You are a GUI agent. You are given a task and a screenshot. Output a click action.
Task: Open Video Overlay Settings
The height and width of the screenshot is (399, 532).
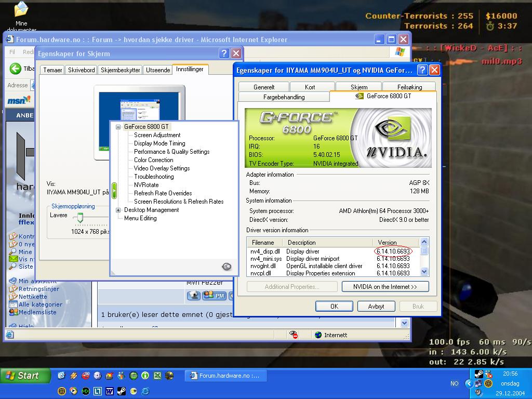[x=162, y=168]
